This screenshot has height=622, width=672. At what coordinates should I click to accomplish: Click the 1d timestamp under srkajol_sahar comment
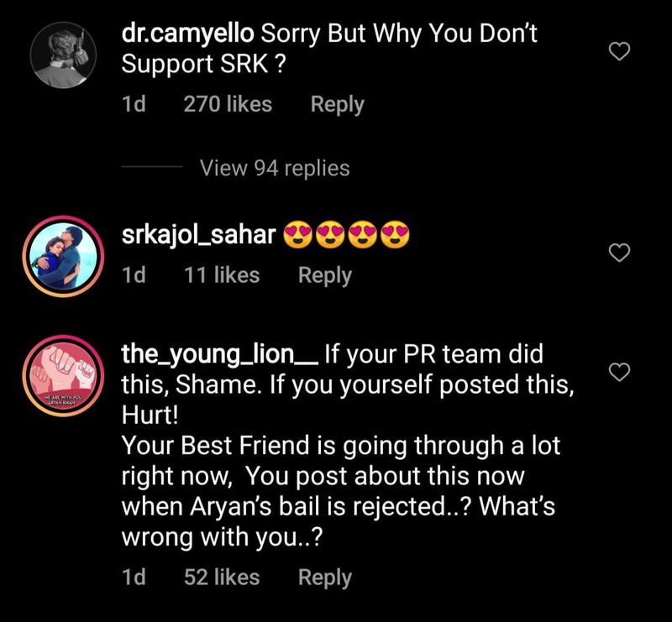click(x=134, y=275)
